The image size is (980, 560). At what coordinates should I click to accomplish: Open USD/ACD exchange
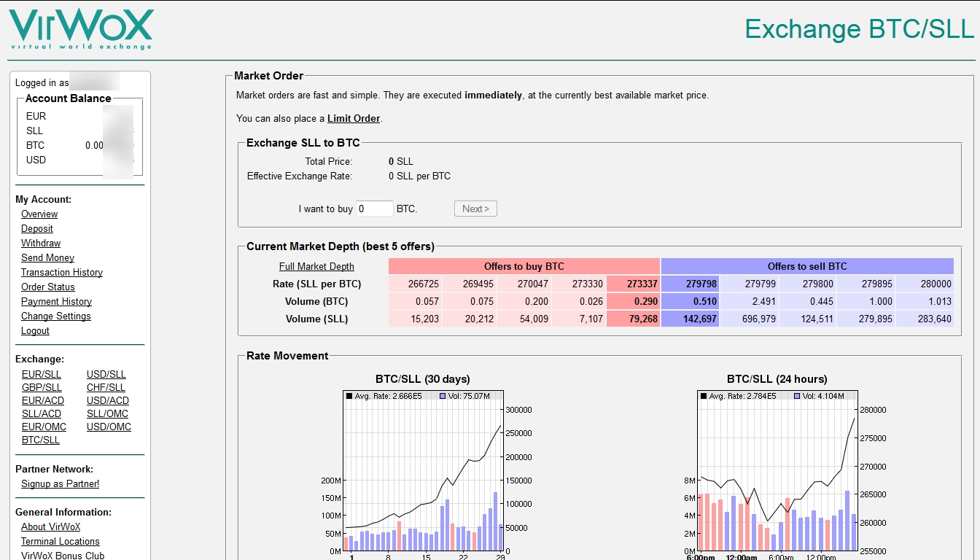pyautogui.click(x=108, y=401)
